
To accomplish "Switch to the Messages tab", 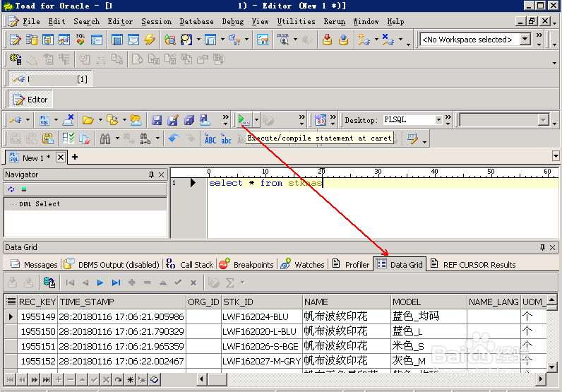I will coord(34,265).
